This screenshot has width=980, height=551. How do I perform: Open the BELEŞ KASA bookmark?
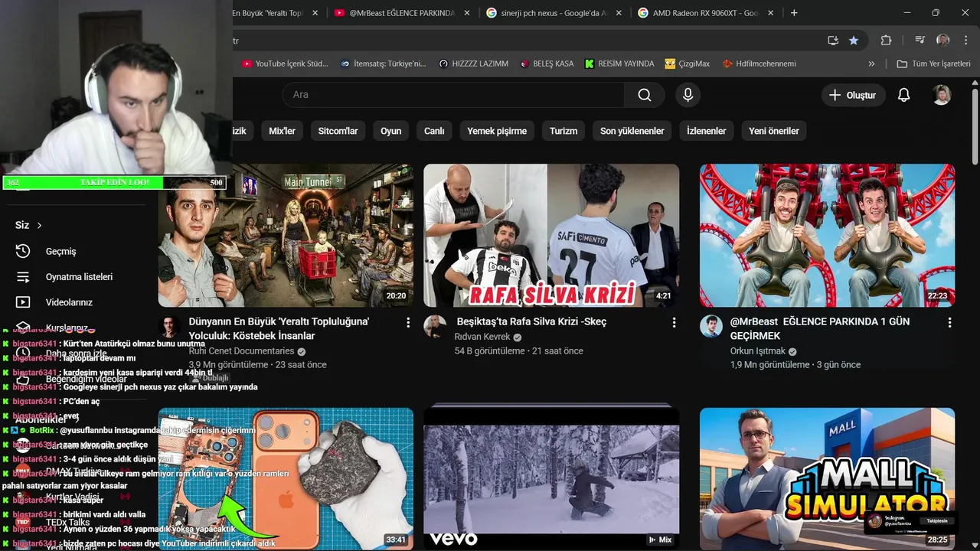tap(547, 64)
